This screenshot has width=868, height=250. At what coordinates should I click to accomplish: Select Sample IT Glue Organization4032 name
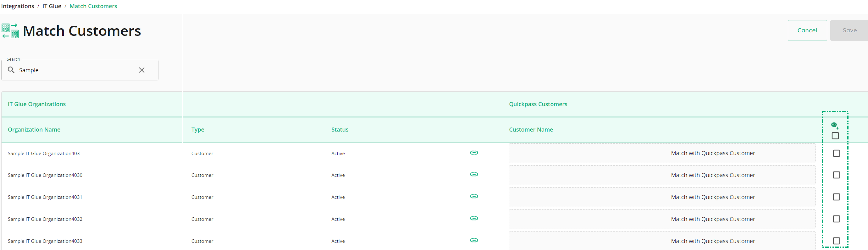click(x=45, y=219)
